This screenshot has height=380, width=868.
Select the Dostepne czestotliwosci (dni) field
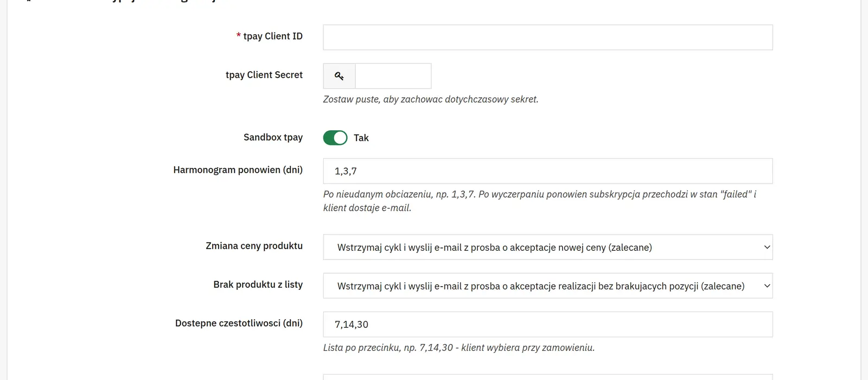click(x=548, y=325)
